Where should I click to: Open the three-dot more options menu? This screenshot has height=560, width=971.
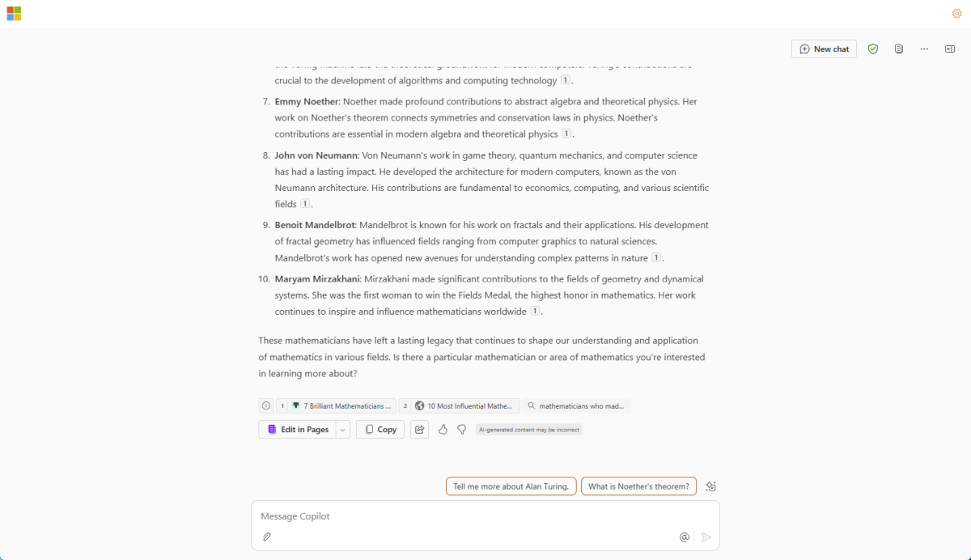pos(924,49)
